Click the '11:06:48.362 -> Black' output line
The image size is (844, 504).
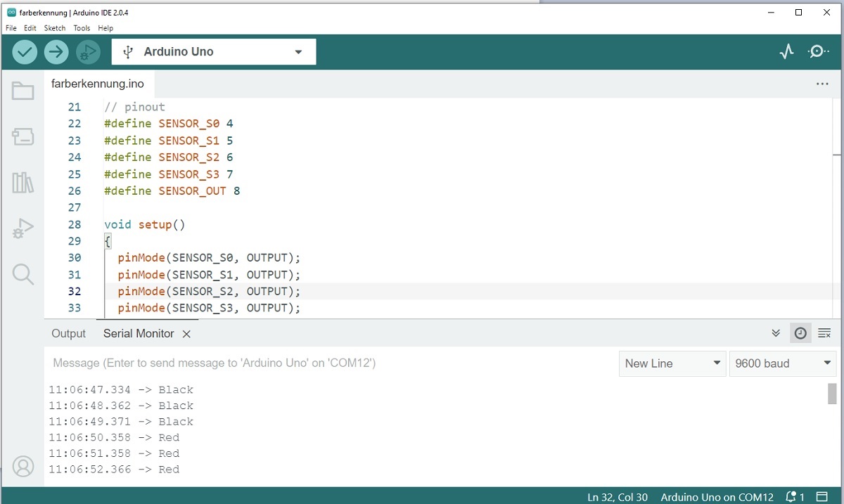(121, 406)
